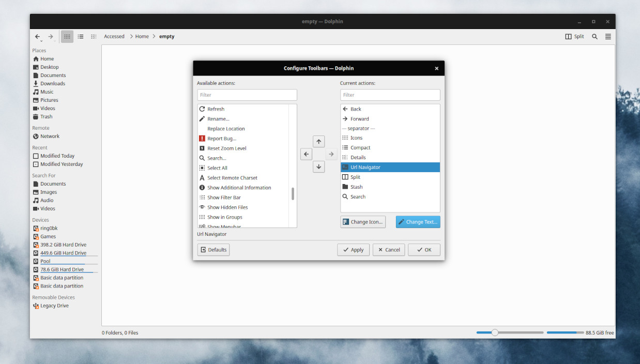This screenshot has width=640, height=364.
Task: Click the remove action left arrow
Action: (307, 154)
